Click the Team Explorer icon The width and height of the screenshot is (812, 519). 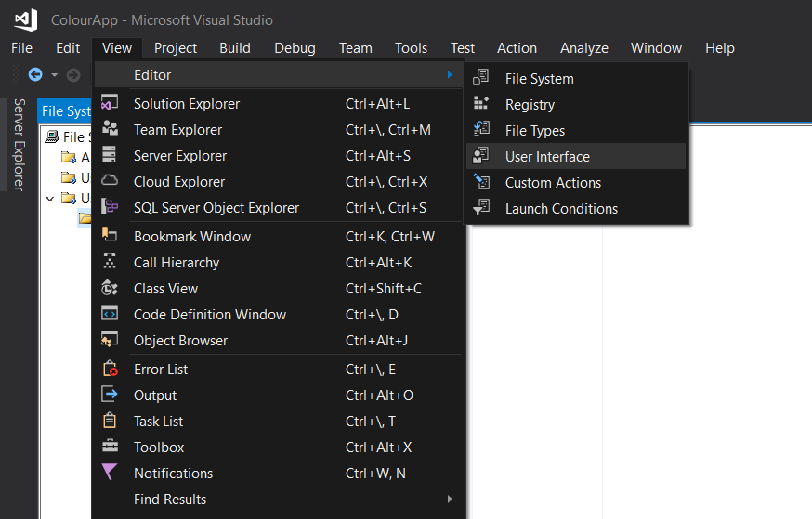click(110, 128)
